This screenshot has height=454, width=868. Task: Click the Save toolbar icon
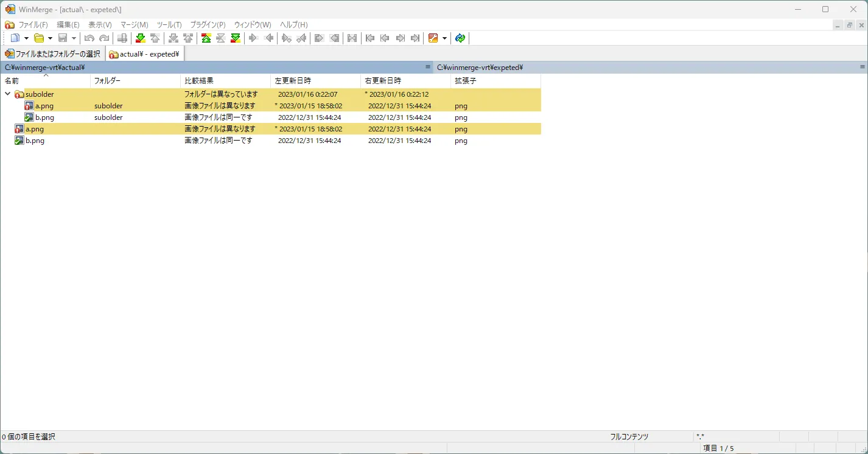point(63,38)
